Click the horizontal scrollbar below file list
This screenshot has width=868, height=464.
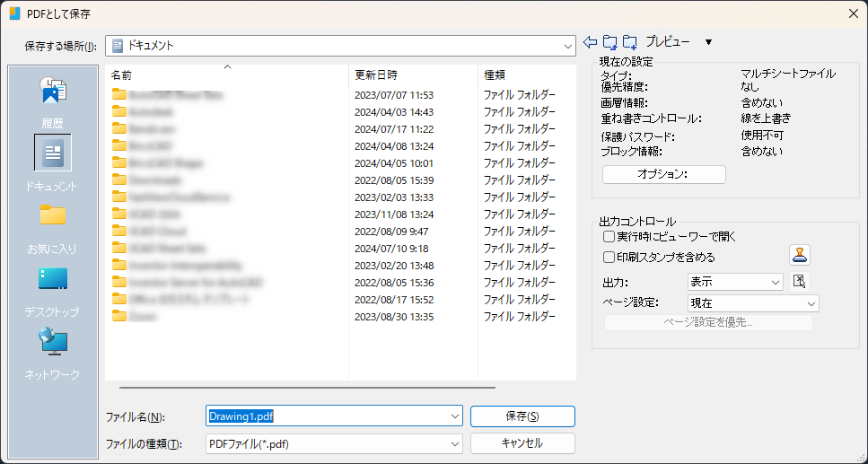(x=307, y=388)
